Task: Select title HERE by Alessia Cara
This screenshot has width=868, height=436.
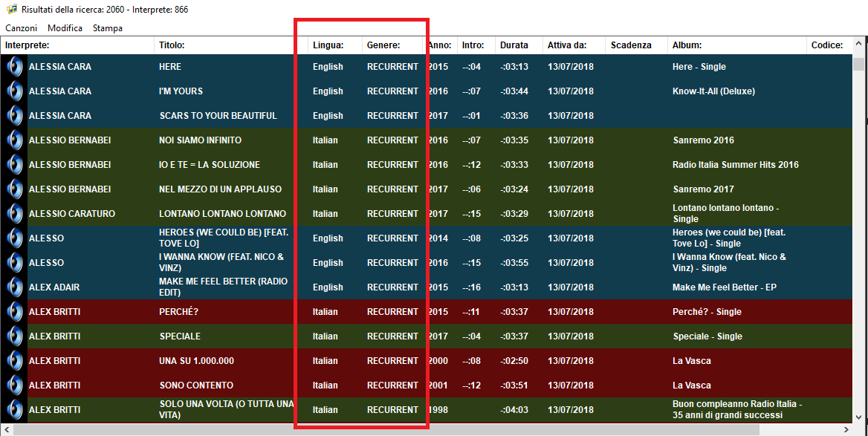Action: click(x=170, y=66)
